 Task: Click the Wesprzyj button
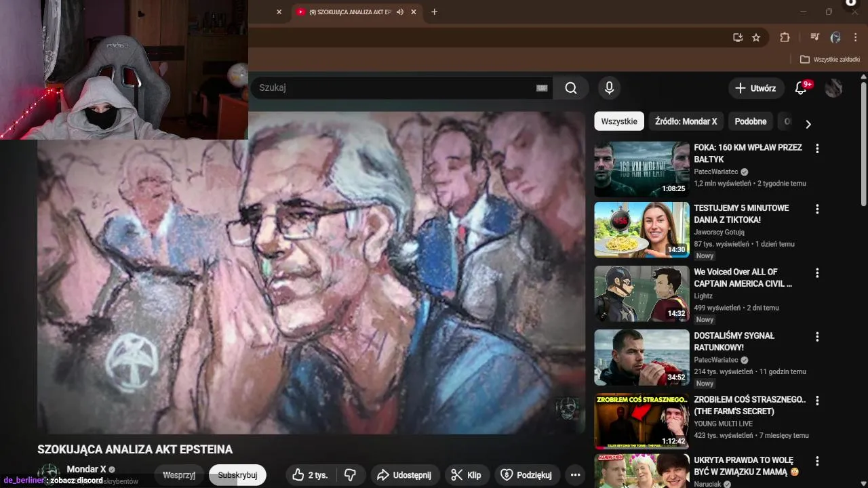(x=179, y=475)
